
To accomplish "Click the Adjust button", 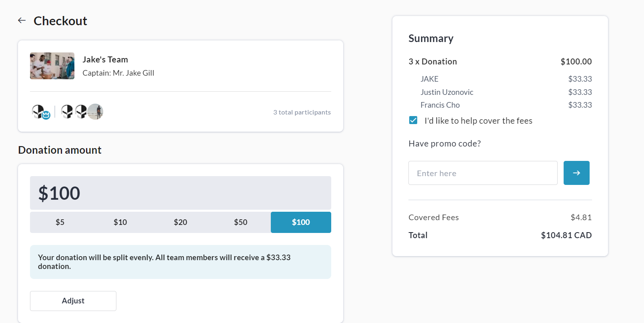I will 73,301.
